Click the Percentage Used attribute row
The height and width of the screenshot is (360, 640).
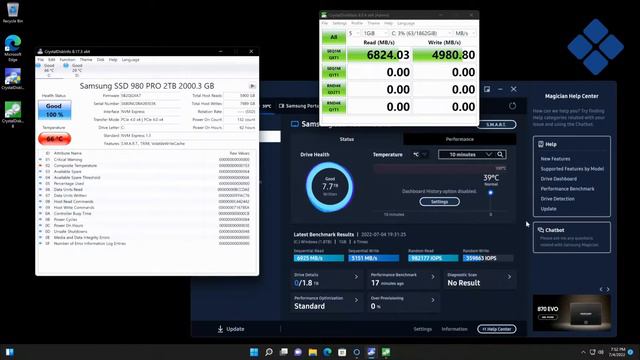(147, 184)
